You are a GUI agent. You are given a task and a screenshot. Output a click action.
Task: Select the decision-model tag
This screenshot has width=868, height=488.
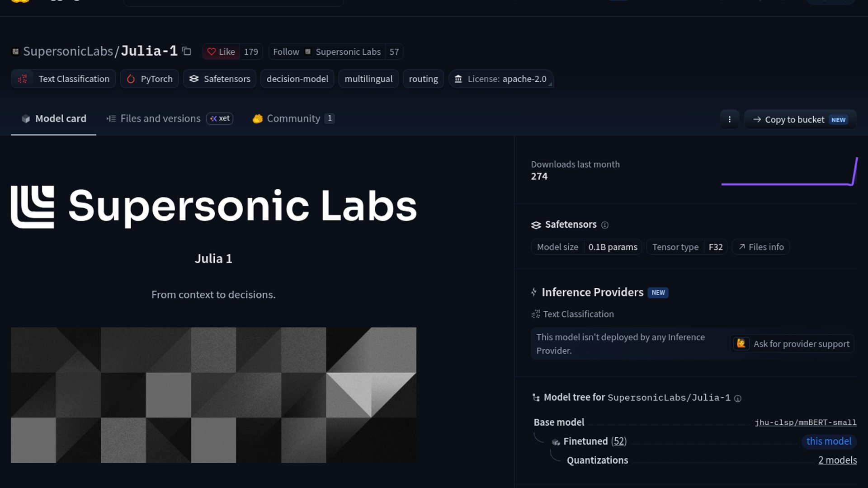[x=297, y=79]
